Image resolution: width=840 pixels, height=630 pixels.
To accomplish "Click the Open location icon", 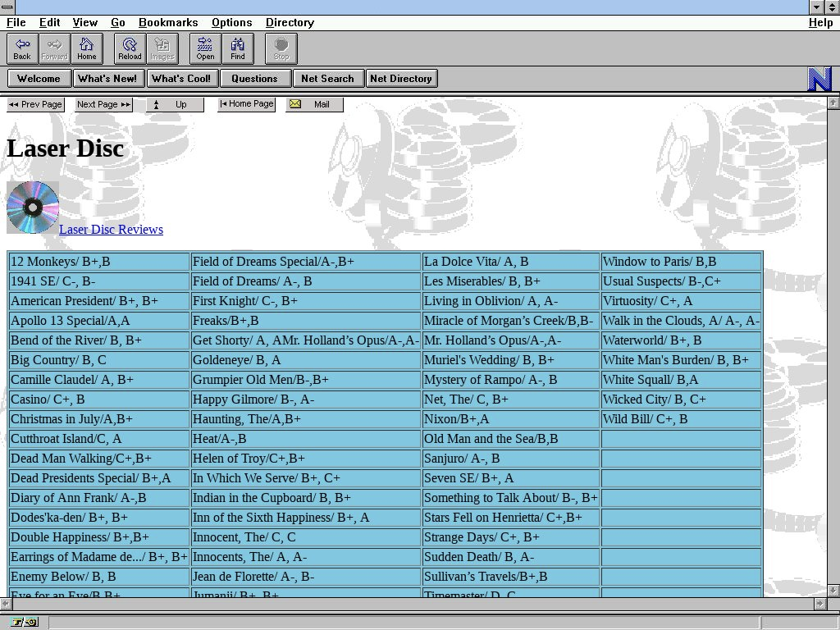I will pos(205,48).
